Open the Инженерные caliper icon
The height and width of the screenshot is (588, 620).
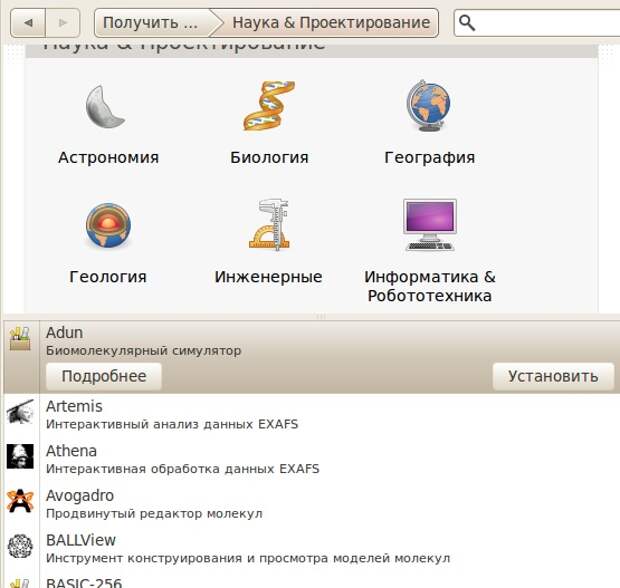tap(269, 225)
